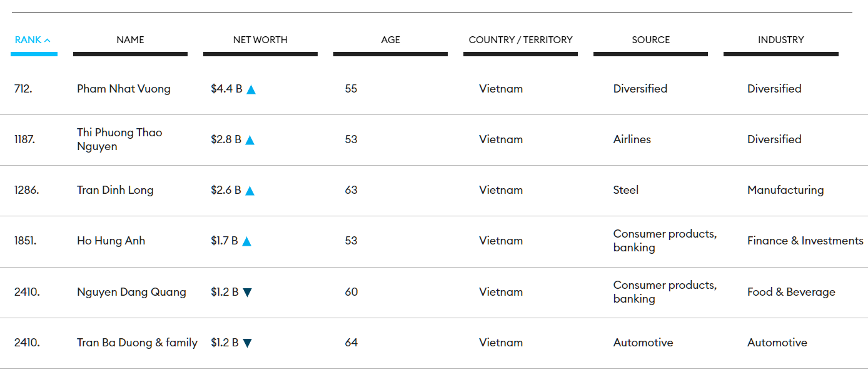Select the Ho Hung Anh entry
Viewport: 868px width, 372px height.
coord(111,241)
